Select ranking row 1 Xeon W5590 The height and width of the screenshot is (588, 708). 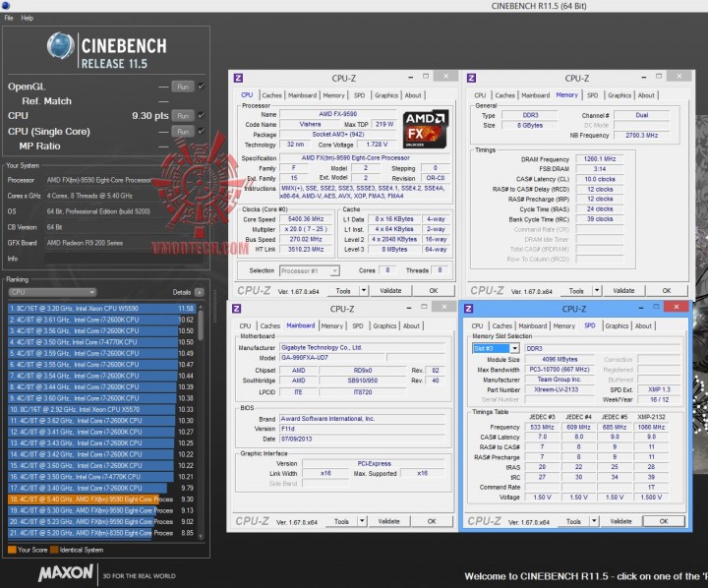pos(101,308)
